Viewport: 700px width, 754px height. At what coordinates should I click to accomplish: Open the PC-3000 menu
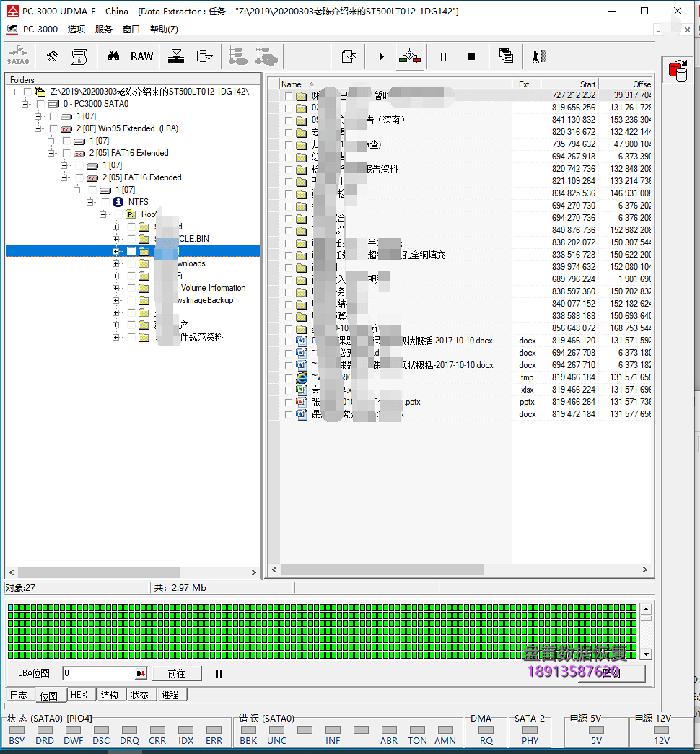click(x=40, y=30)
